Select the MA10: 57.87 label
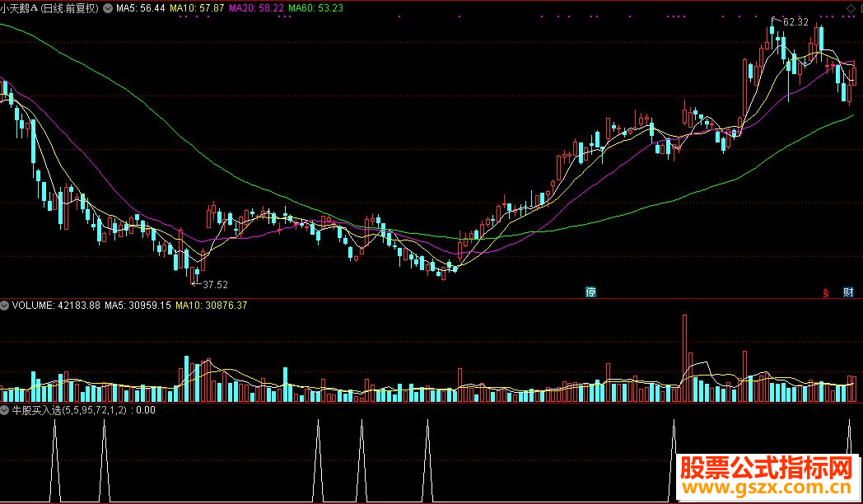The height and width of the screenshot is (504, 863). coord(197,8)
